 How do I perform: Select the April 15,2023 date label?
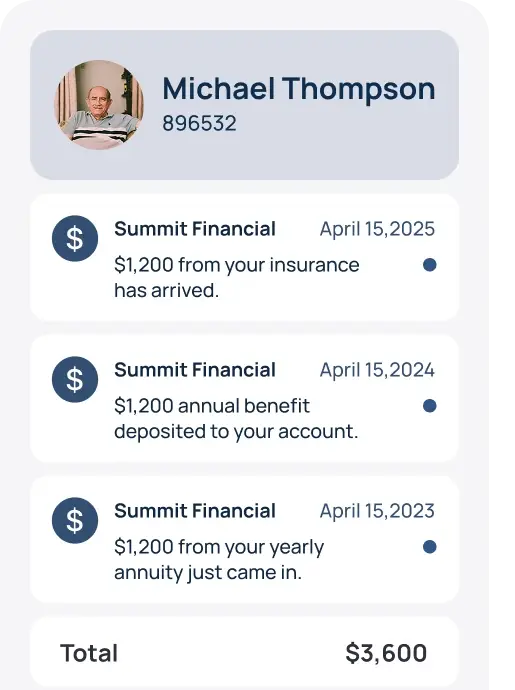click(377, 511)
